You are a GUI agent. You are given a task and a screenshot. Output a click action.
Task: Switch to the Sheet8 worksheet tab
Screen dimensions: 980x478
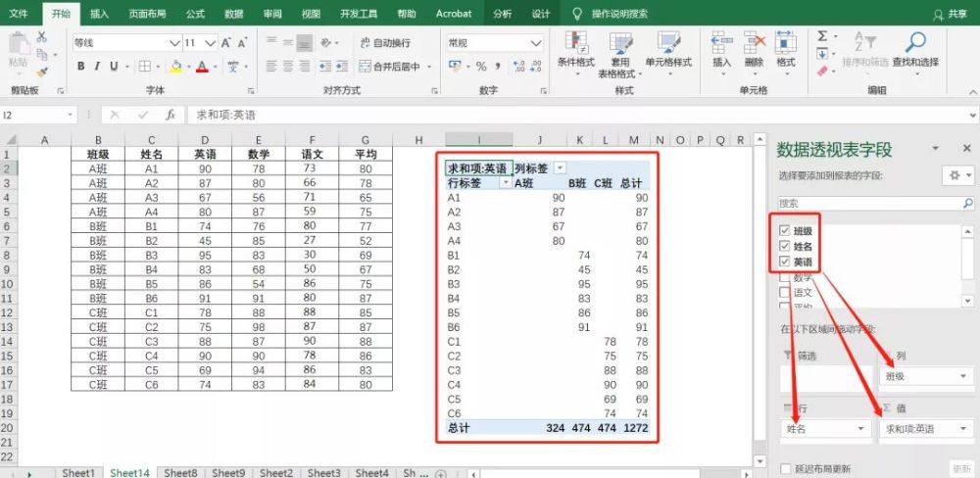pyautogui.click(x=180, y=473)
